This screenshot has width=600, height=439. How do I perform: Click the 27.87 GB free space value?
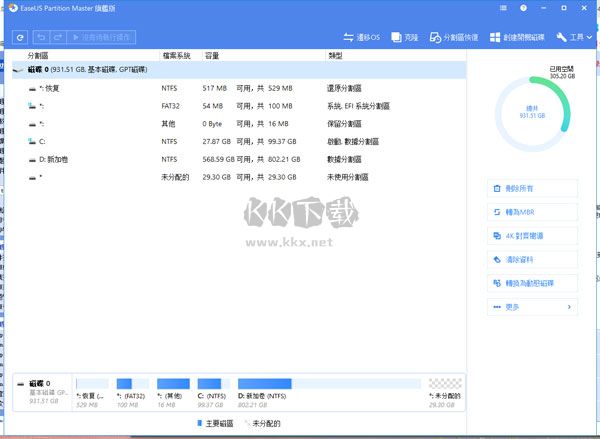pyautogui.click(x=217, y=142)
